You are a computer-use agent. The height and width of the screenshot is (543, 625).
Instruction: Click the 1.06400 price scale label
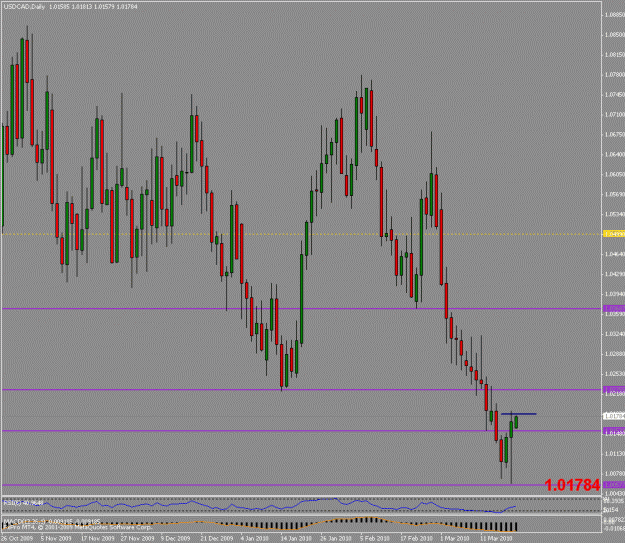[x=614, y=154]
